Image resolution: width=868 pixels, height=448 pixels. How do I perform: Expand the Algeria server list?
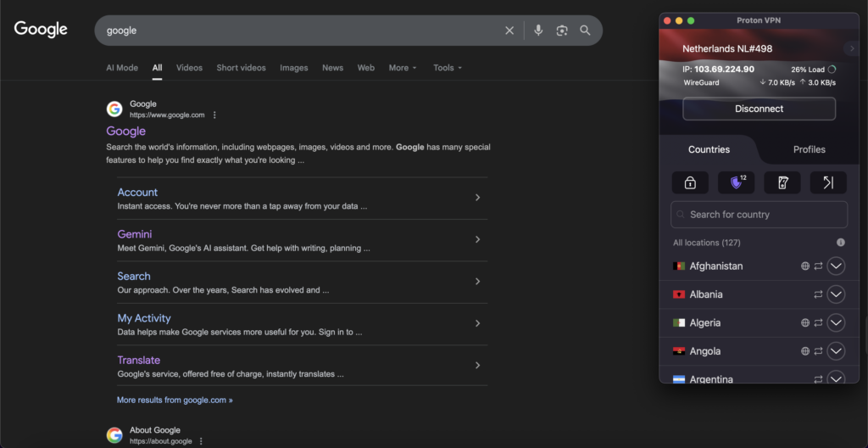click(x=836, y=322)
